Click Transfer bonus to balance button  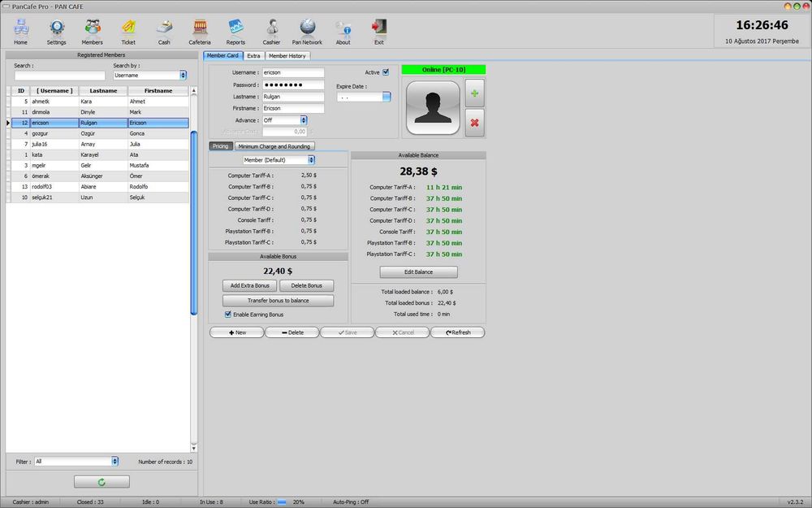pyautogui.click(x=279, y=301)
